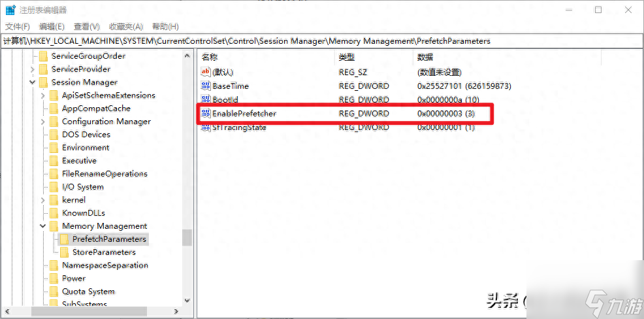Click data 0x00000003 (3)
The image size is (644, 319).
click(x=446, y=114)
